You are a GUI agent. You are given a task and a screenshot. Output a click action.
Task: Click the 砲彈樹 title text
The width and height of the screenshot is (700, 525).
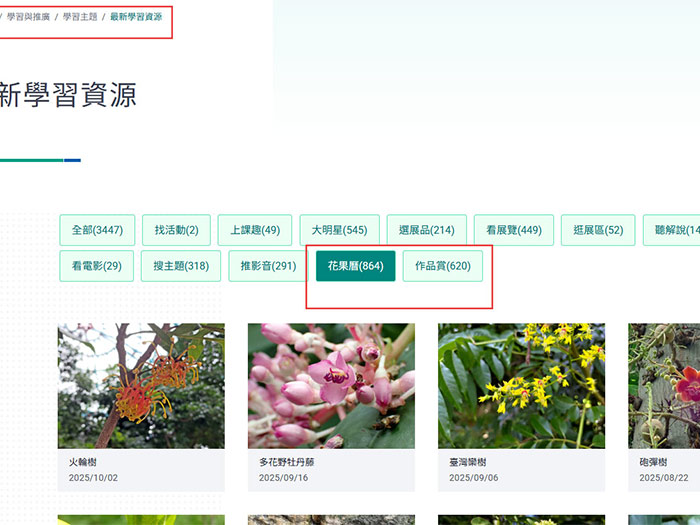(653, 462)
